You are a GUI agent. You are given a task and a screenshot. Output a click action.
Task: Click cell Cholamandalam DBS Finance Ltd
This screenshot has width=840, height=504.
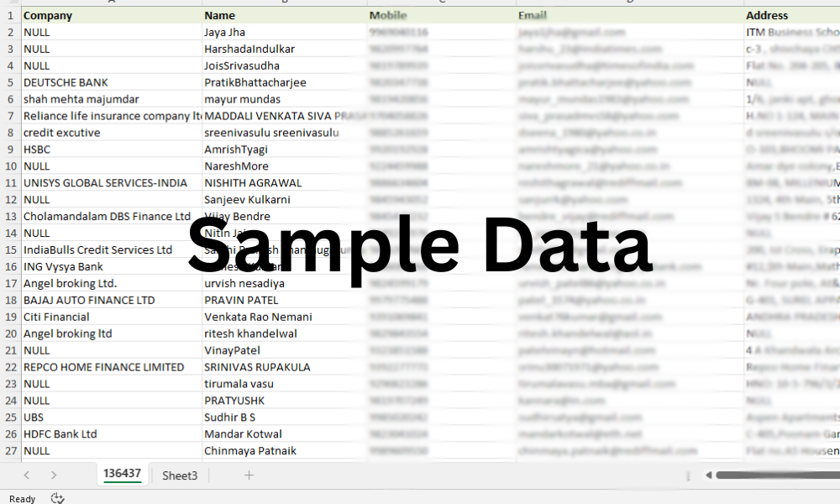pos(112,217)
